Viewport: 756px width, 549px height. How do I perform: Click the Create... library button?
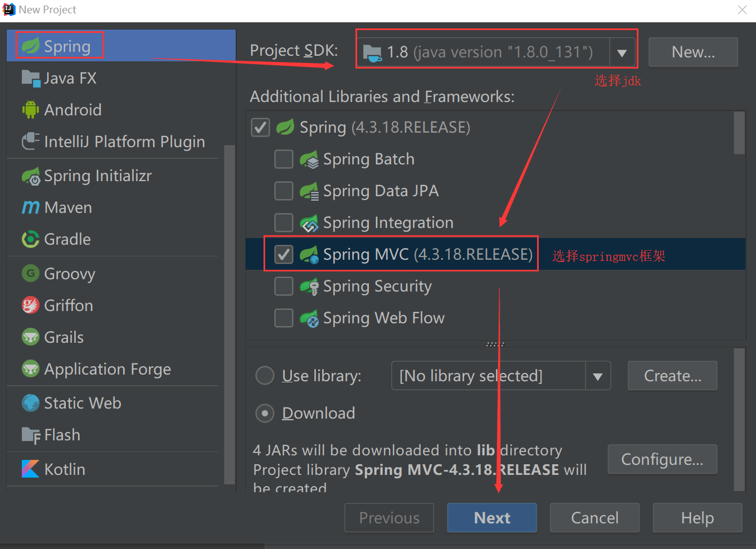click(672, 376)
